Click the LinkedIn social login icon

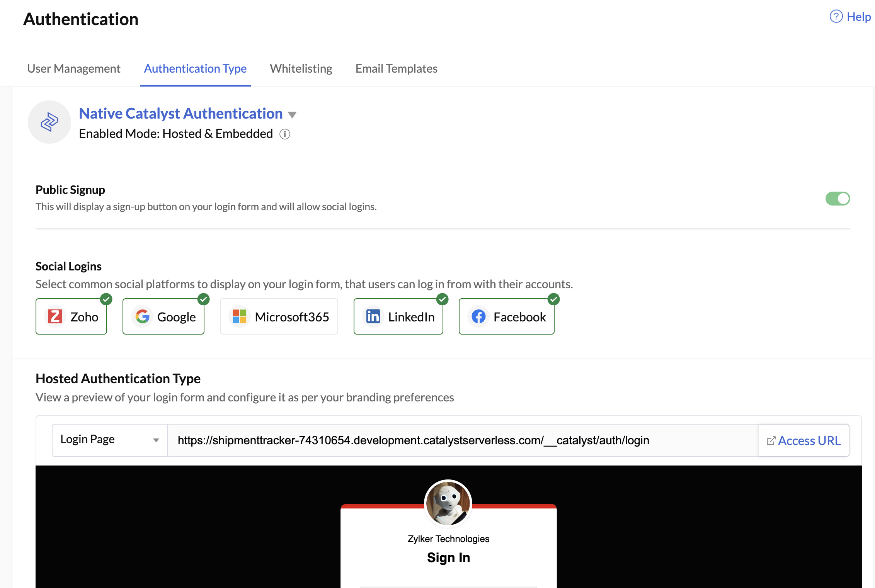pos(373,316)
